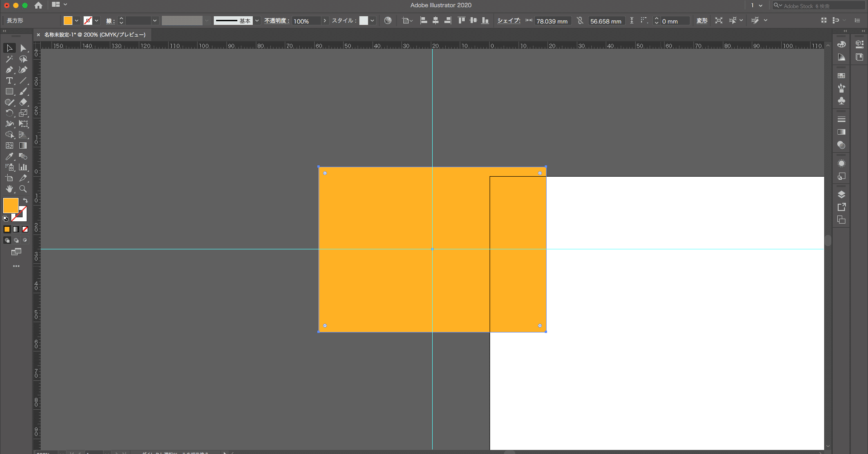The image size is (868, 454).
Task: Select the Eyedropper tool
Action: [9, 156]
